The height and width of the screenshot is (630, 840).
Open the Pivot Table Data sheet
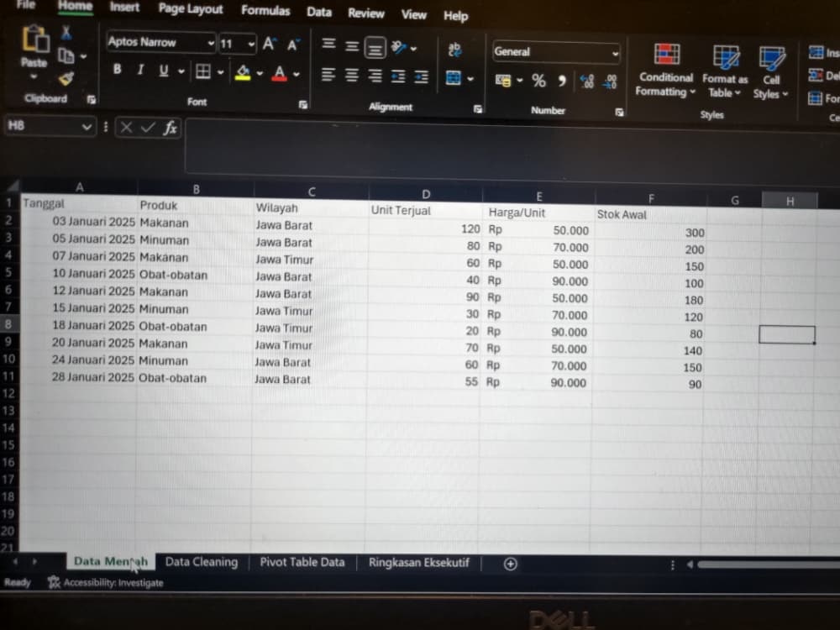coord(302,562)
